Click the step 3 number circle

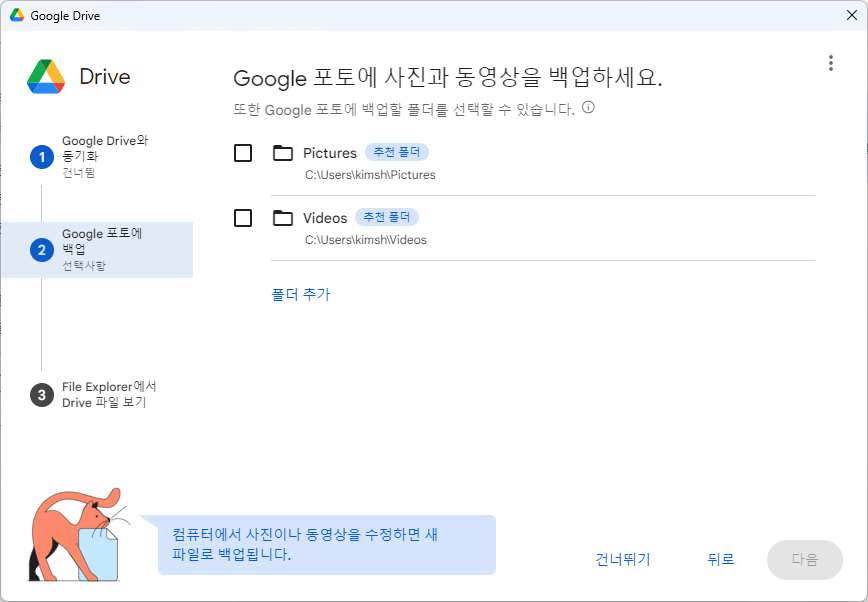tap(41, 395)
